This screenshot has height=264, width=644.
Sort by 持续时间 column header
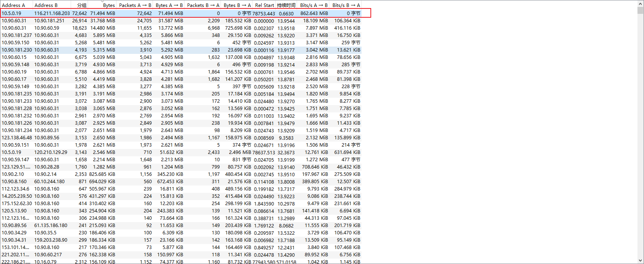[x=286, y=5]
